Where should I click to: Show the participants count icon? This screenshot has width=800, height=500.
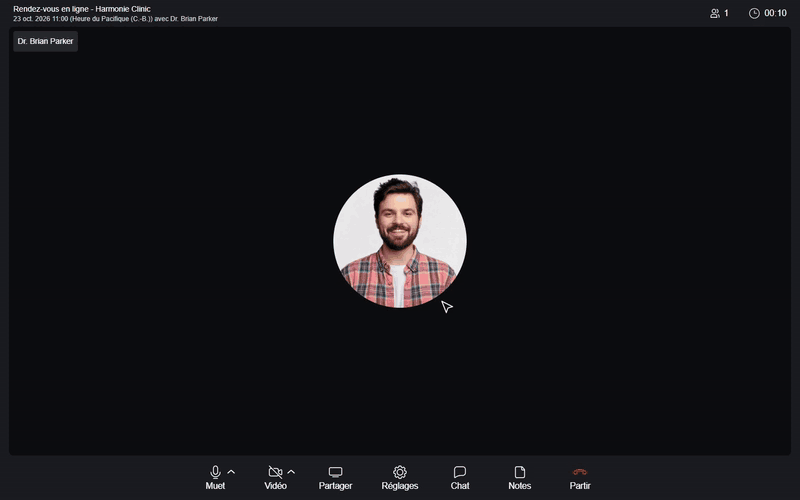[x=715, y=13]
